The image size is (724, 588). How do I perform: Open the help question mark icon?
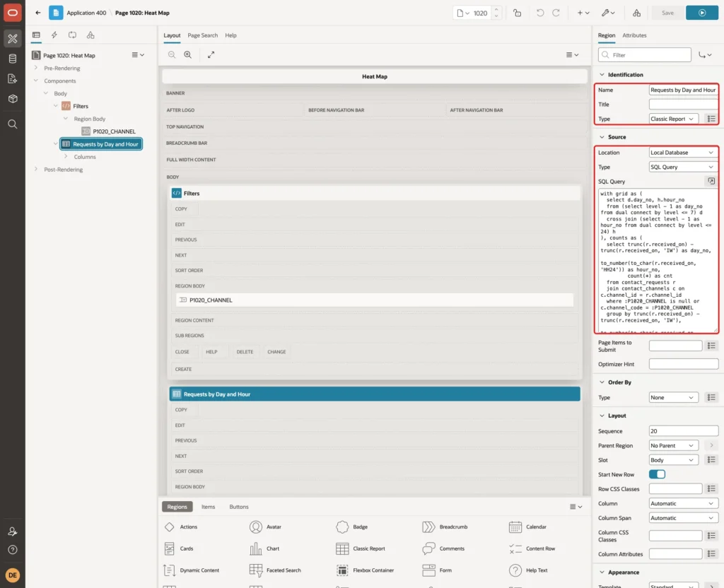point(13,550)
